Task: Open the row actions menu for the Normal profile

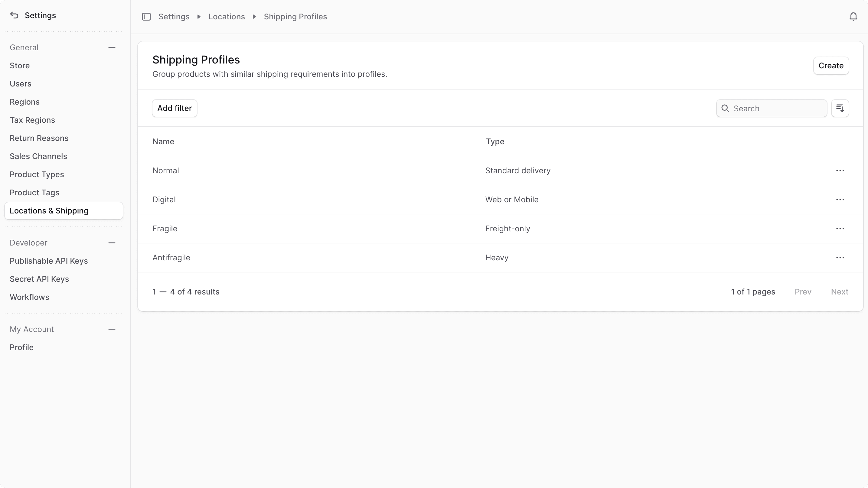Action: tap(840, 171)
